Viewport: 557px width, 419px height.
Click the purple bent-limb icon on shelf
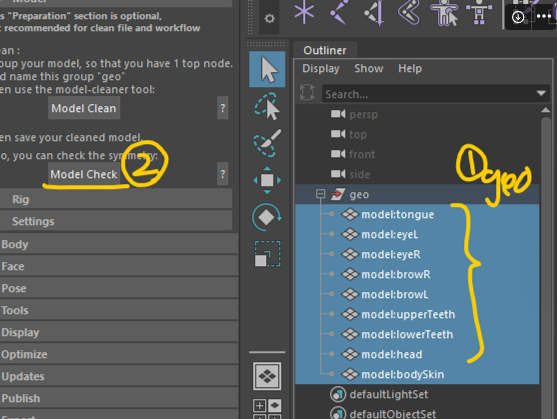tap(409, 12)
